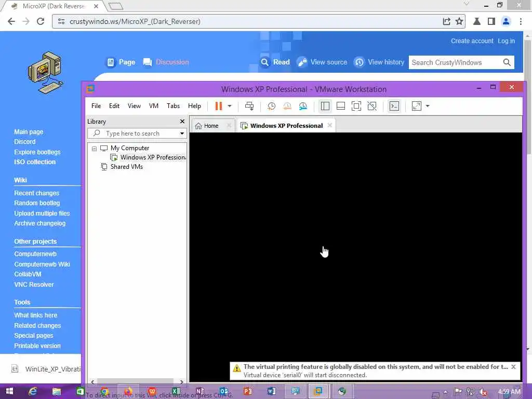Close the MicroXP browser tab
532x399 pixels.
(x=96, y=6)
